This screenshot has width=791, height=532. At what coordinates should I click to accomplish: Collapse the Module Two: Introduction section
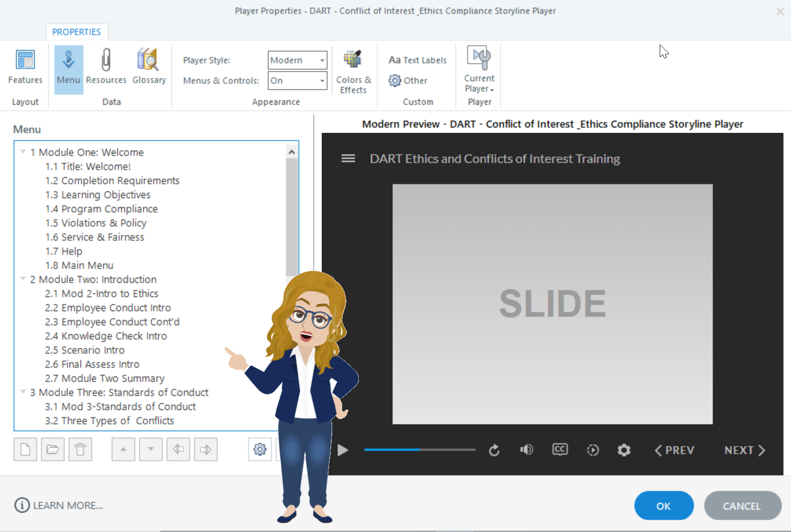pos(23,279)
